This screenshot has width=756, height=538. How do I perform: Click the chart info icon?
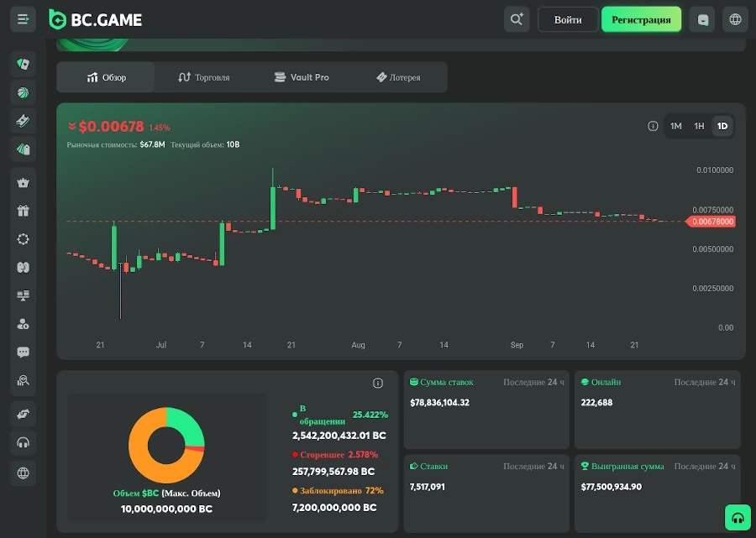[x=653, y=126]
